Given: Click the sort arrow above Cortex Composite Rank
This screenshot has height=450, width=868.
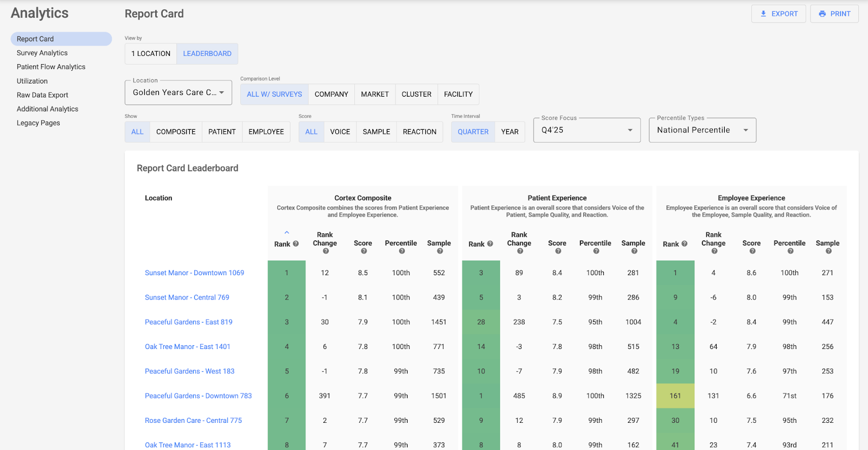Looking at the screenshot, I should pyautogui.click(x=286, y=232).
